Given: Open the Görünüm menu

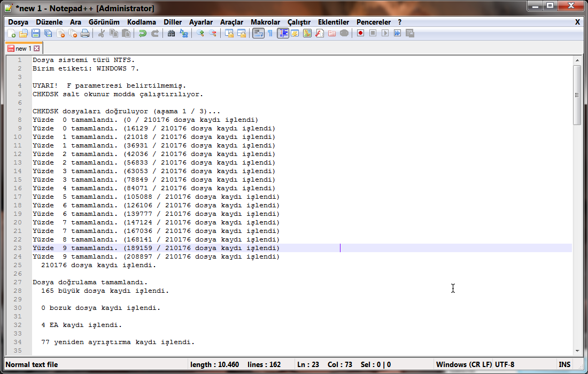Looking at the screenshot, I should [x=104, y=22].
